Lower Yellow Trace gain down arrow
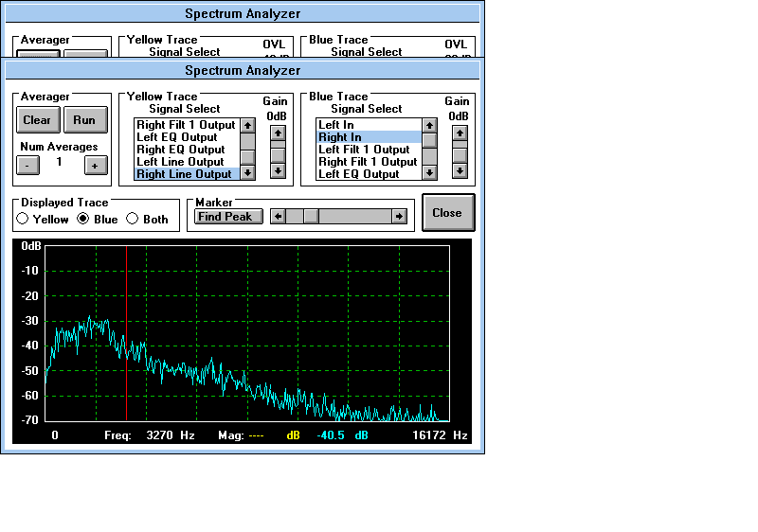The width and height of the screenshot is (758, 532). click(278, 171)
